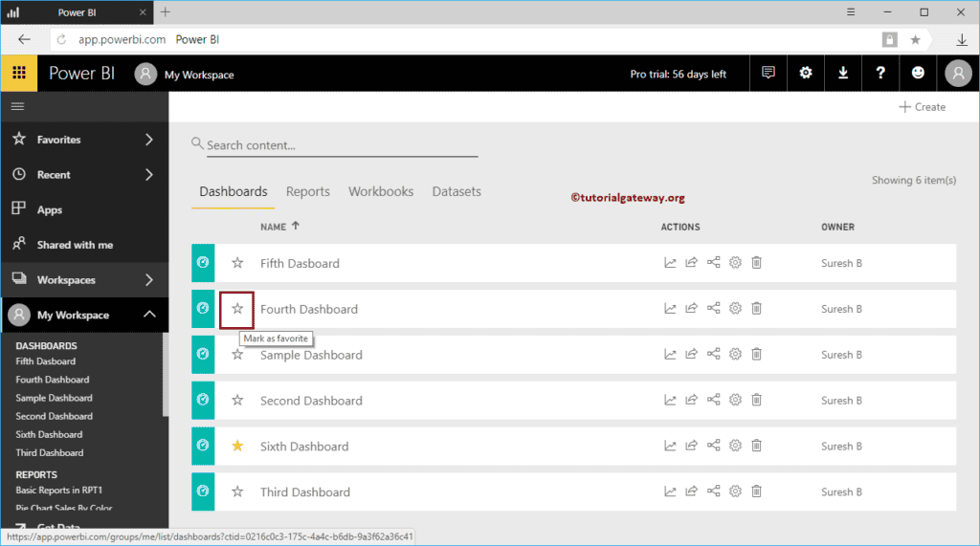Screen dimensions: 980x546
Task: Expand the Workspaces flyout chevron
Action: click(148, 280)
